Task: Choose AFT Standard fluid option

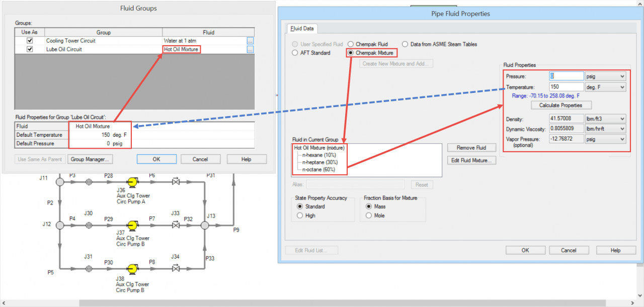Action: tap(295, 53)
